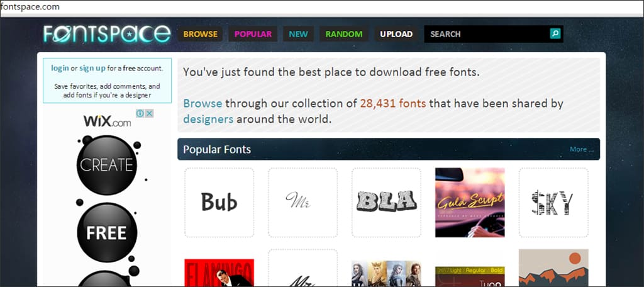Click the login link

point(60,68)
